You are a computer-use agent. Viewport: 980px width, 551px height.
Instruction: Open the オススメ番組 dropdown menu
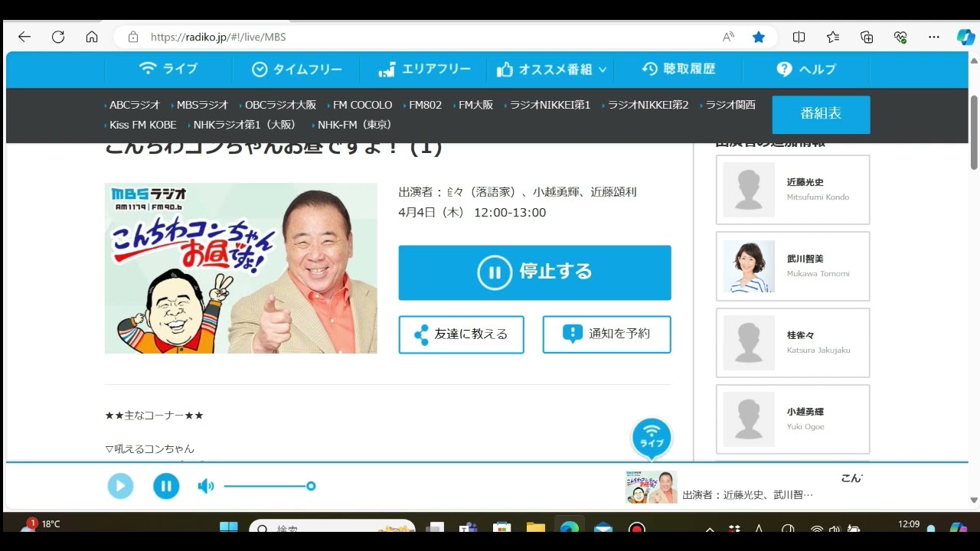[551, 70]
